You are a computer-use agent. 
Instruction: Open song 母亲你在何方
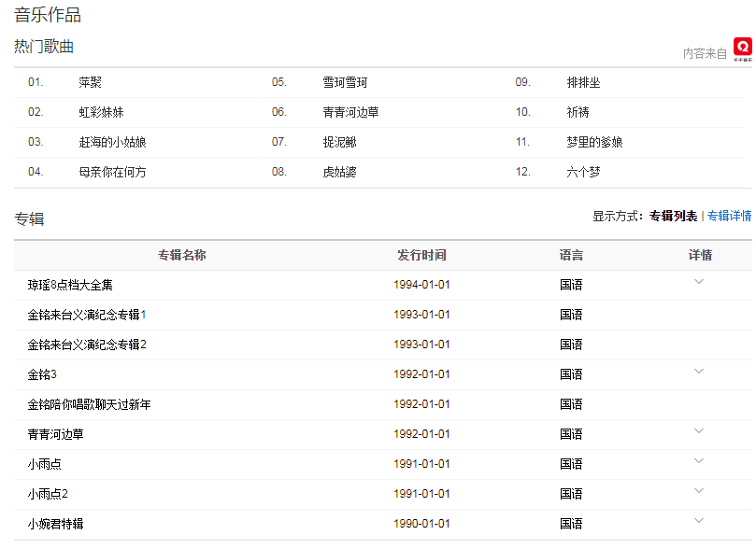(112, 172)
